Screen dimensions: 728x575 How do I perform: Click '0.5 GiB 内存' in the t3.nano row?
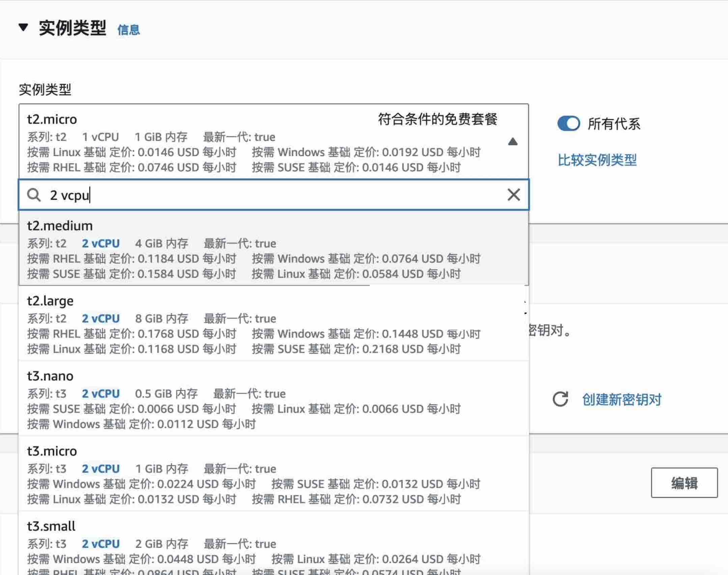[166, 393]
